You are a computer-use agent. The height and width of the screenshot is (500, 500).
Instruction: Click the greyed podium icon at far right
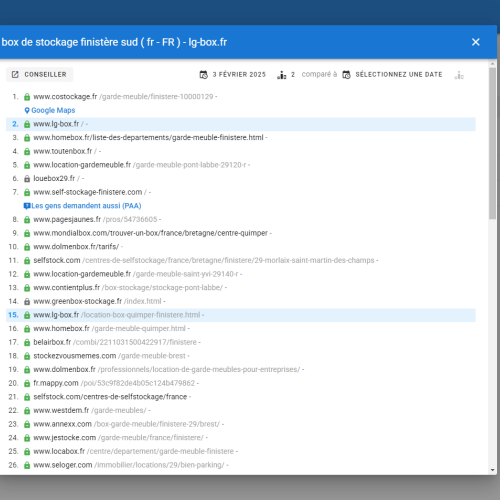459,75
